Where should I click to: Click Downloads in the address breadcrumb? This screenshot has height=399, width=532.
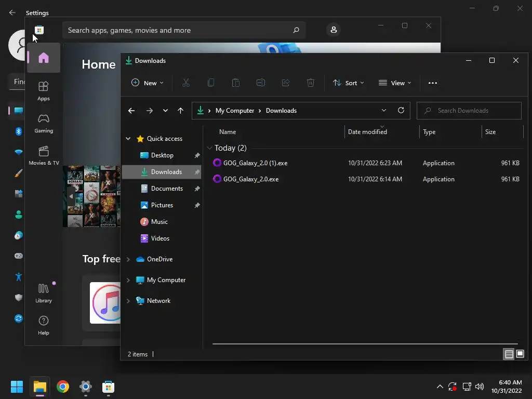click(x=281, y=111)
